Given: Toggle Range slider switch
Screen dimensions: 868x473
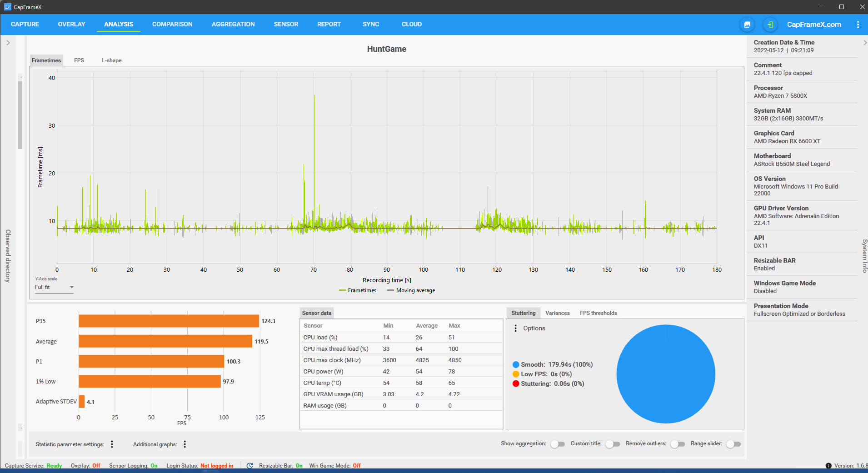Looking at the screenshot, I should [733, 444].
